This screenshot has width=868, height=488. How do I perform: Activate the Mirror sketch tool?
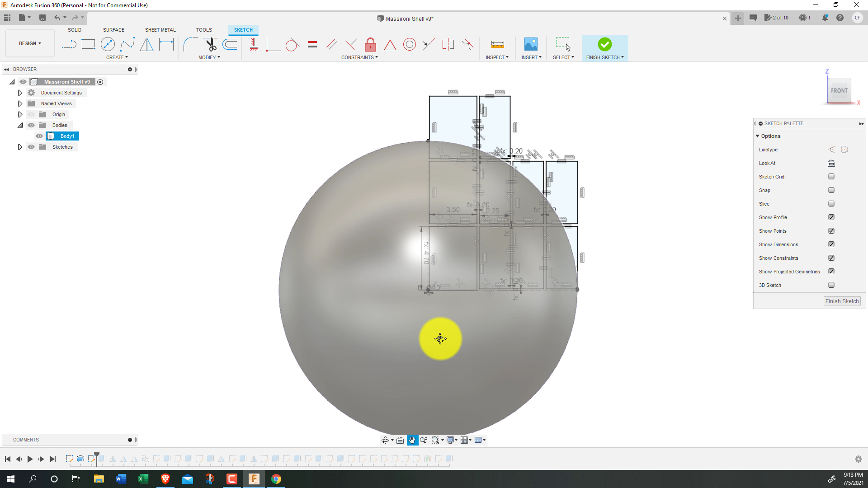[146, 44]
